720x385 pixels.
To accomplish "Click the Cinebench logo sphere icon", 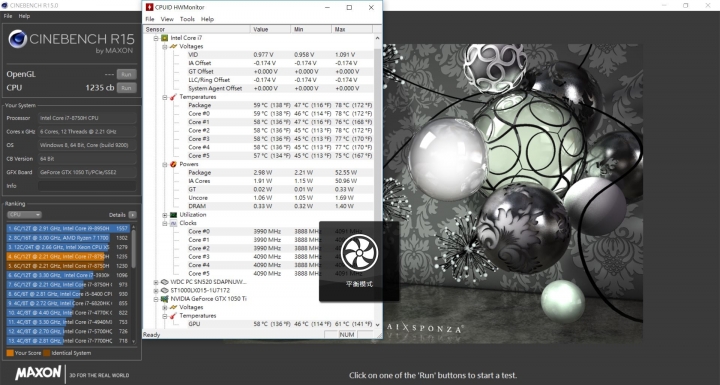I will (17, 39).
